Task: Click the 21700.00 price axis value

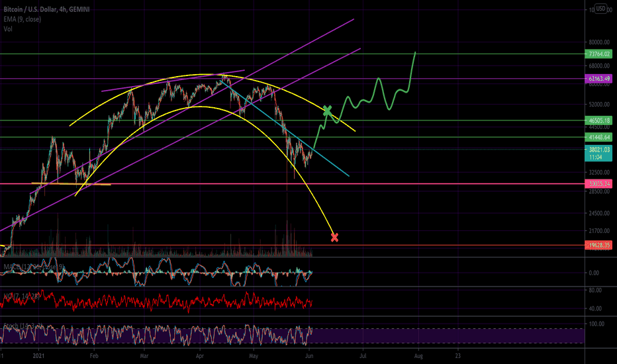Action: tap(599, 231)
